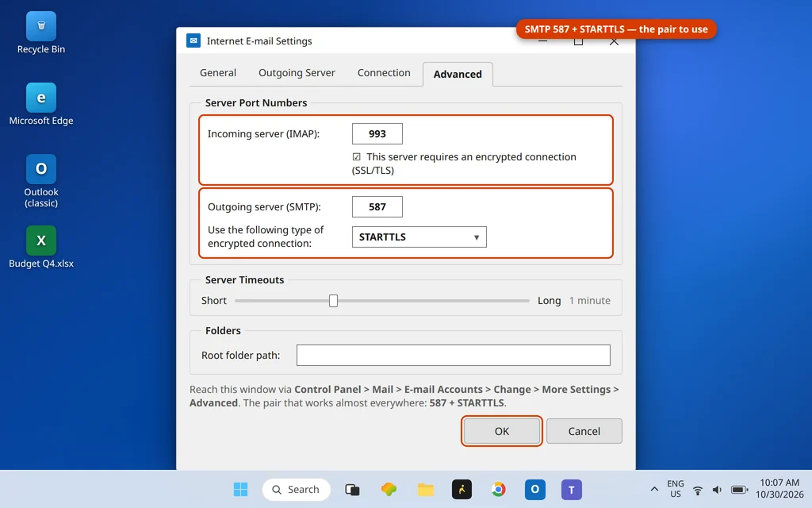This screenshot has height=508, width=812.
Task: Open the clock showing 10:07 AM
Action: click(779, 489)
